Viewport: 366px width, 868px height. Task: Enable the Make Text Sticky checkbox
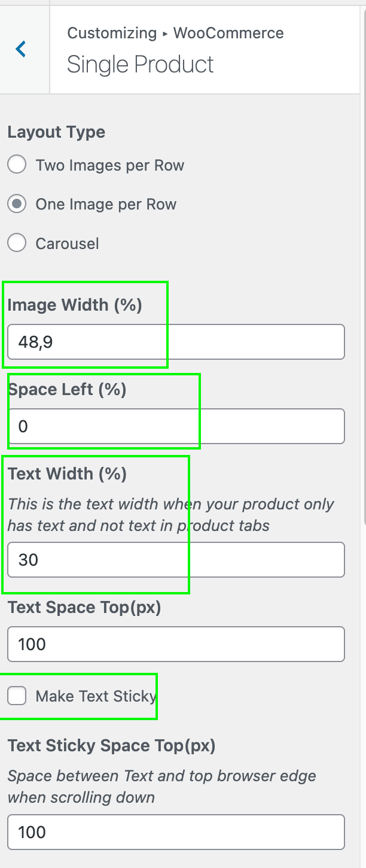tap(17, 696)
